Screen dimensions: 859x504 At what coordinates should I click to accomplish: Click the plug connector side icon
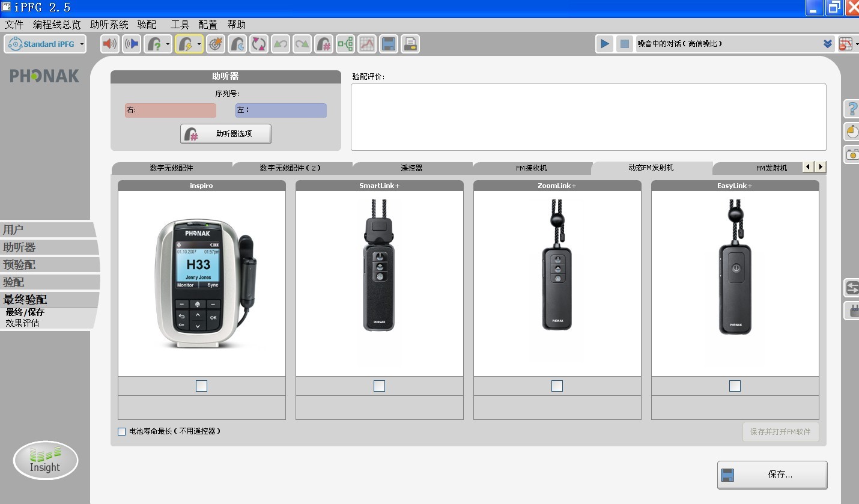(x=852, y=311)
